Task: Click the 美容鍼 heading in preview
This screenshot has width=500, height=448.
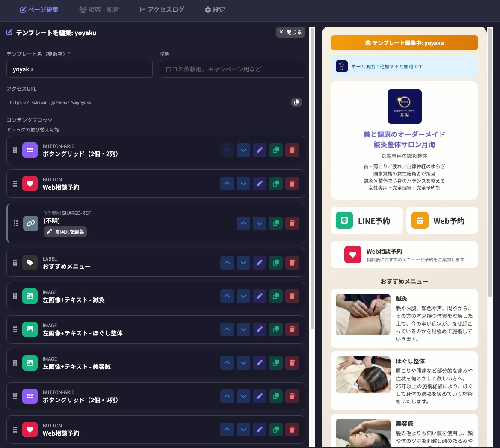Action: click(404, 424)
